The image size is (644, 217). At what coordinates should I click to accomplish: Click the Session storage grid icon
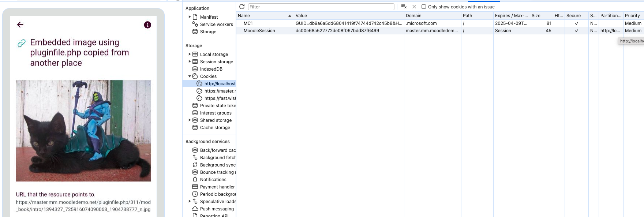coord(195,61)
